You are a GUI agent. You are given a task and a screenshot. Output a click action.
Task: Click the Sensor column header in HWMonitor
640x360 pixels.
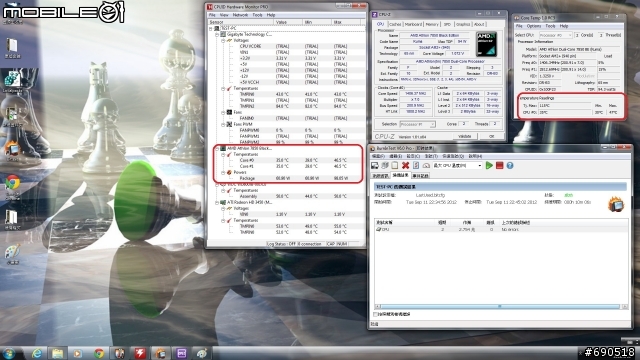click(x=241, y=22)
